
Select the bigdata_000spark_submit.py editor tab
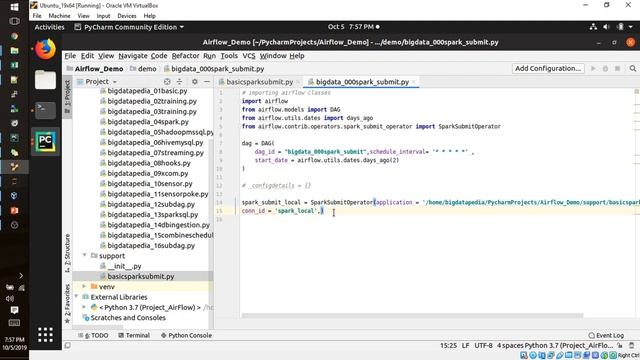(x=362, y=82)
